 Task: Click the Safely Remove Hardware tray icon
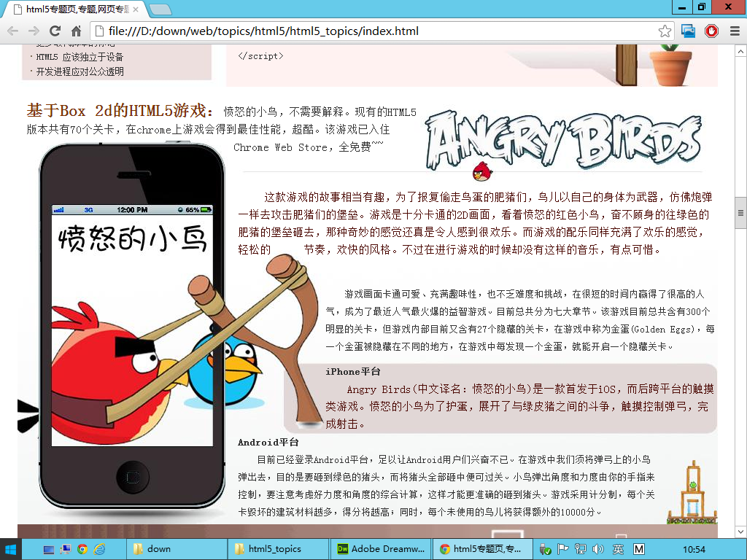point(546,550)
